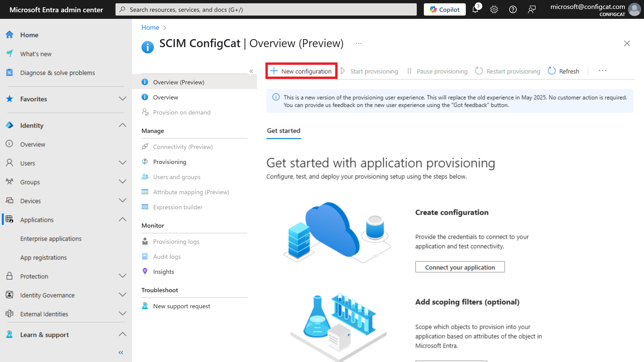Open the feedback person icon
The height and width of the screenshot is (362, 644).
(532, 9)
